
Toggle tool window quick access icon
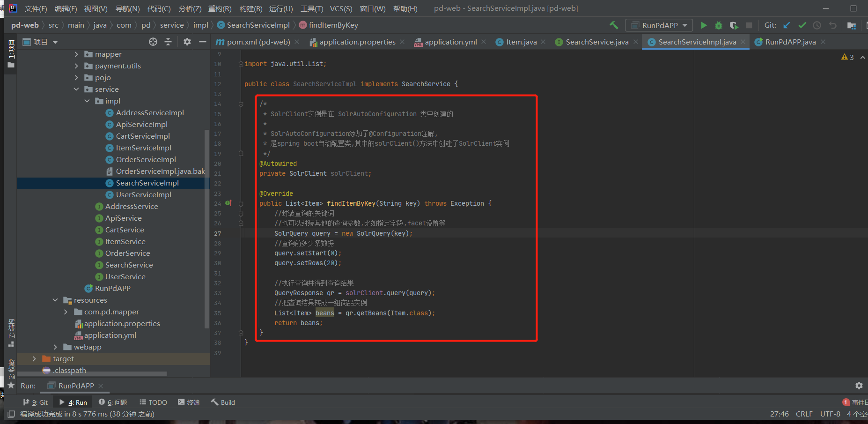point(11,414)
